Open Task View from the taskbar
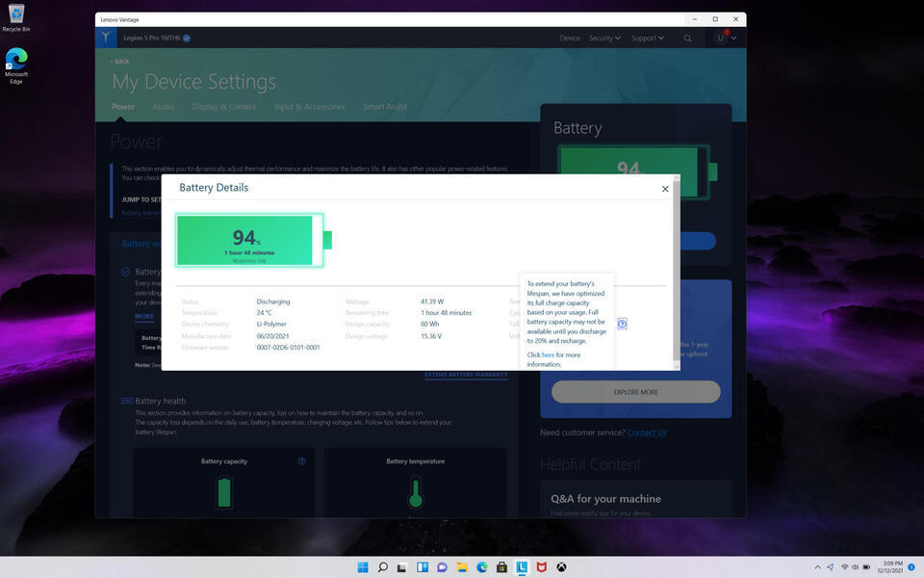The height and width of the screenshot is (578, 924). (x=402, y=567)
